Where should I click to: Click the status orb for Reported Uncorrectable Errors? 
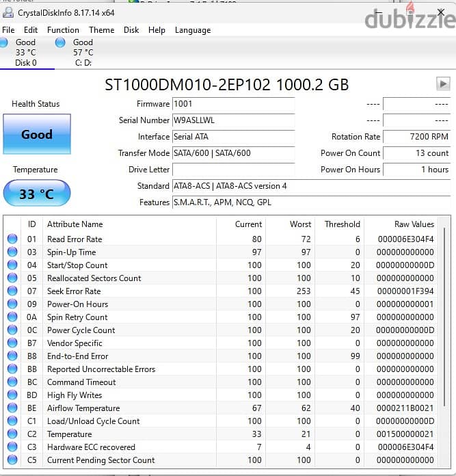(12, 369)
